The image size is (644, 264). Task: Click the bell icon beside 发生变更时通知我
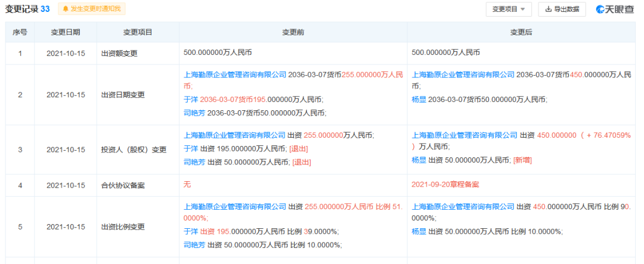tap(65, 9)
